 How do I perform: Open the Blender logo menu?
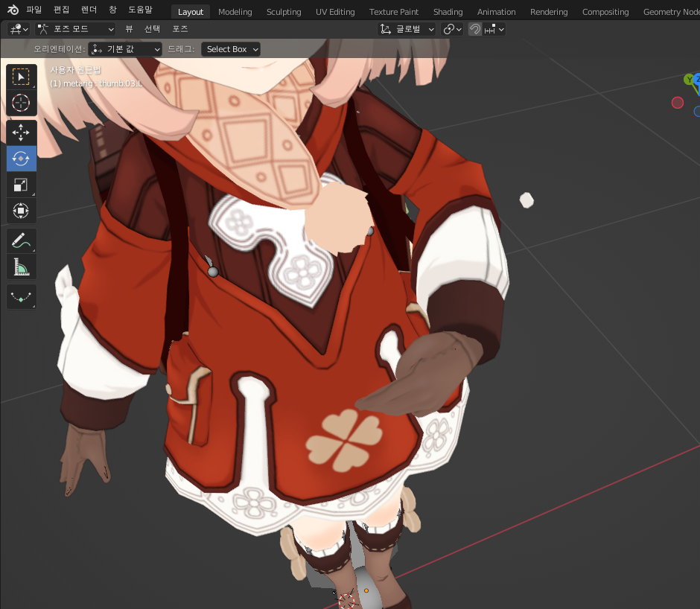(13, 10)
